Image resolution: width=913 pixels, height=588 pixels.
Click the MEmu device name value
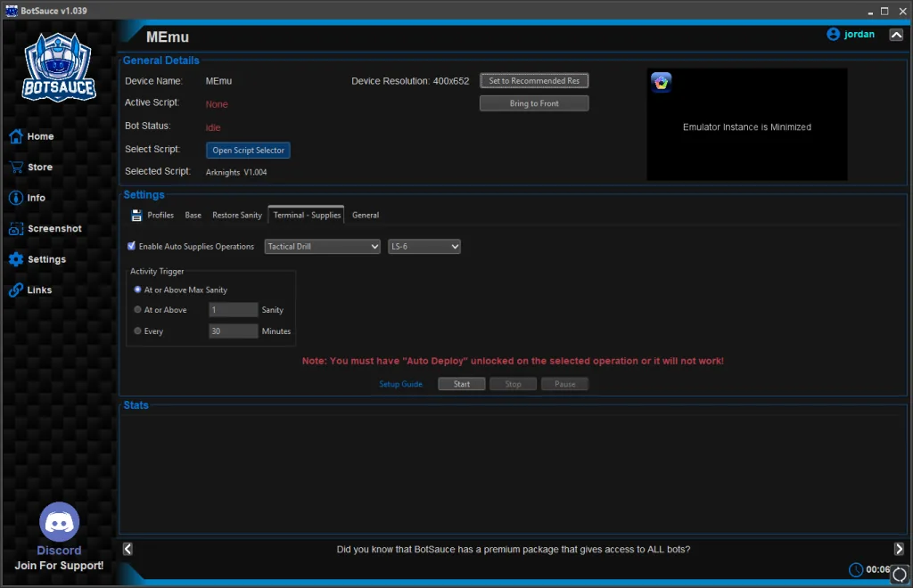point(218,81)
